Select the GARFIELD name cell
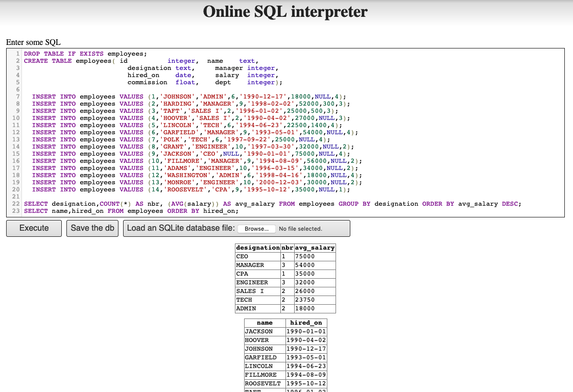 click(265, 358)
